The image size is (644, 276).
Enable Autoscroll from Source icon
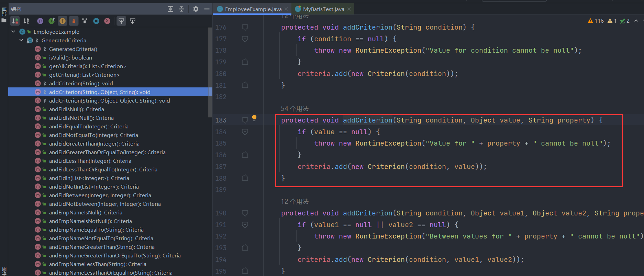tap(133, 21)
